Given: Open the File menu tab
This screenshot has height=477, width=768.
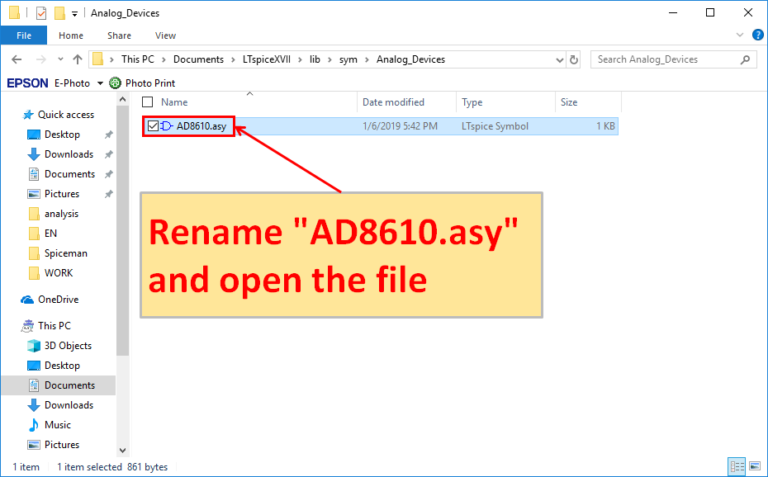Looking at the screenshot, I should [x=23, y=35].
